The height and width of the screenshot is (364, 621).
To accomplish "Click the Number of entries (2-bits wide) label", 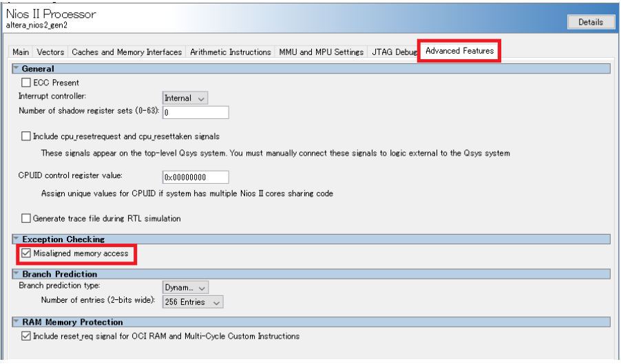I will point(98,300).
